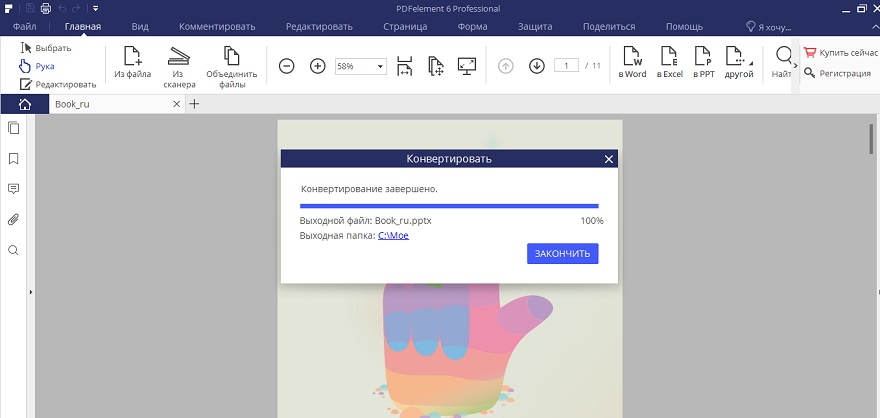Switch to the Book_ru document tab

tap(73, 104)
